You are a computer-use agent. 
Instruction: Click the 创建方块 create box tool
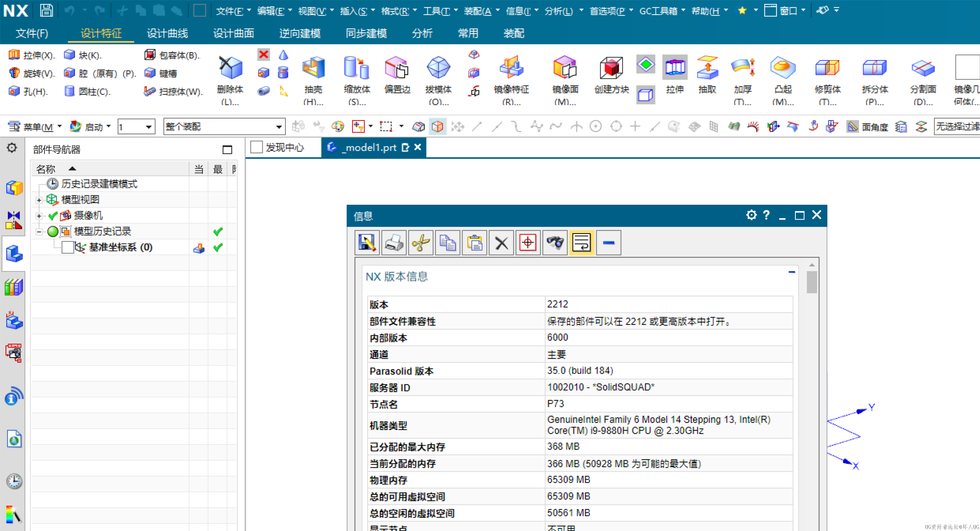tap(611, 75)
